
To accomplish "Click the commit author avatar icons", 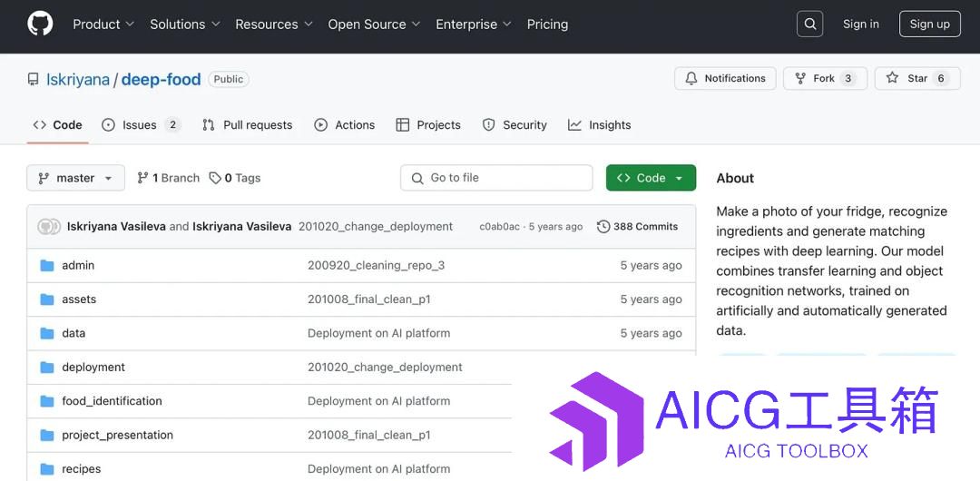I will 49,226.
